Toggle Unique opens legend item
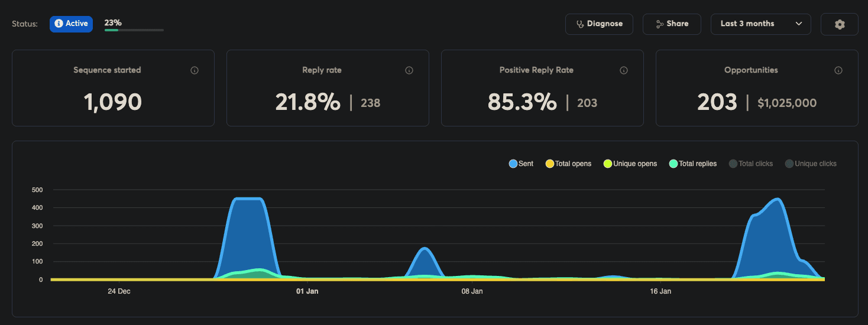This screenshot has height=325, width=868. pyautogui.click(x=630, y=164)
